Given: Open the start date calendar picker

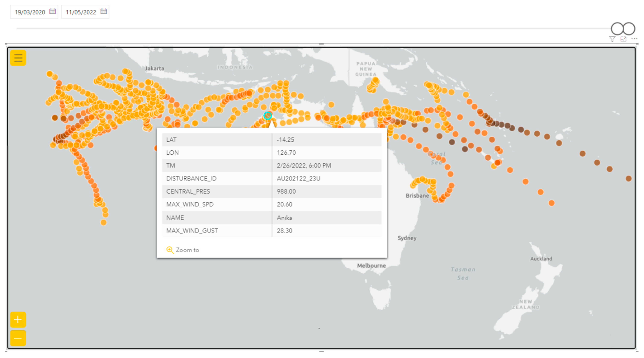Looking at the screenshot, I should tap(52, 11).
